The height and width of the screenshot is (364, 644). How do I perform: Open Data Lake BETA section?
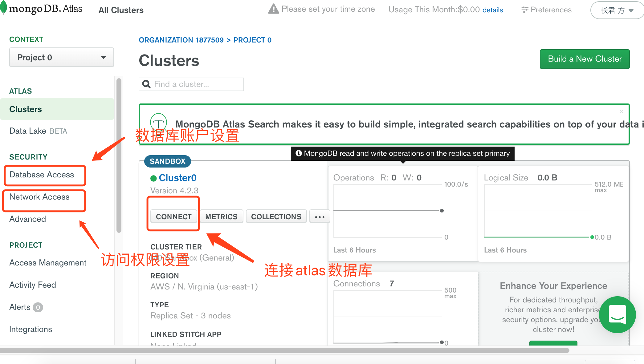pyautogui.click(x=38, y=131)
